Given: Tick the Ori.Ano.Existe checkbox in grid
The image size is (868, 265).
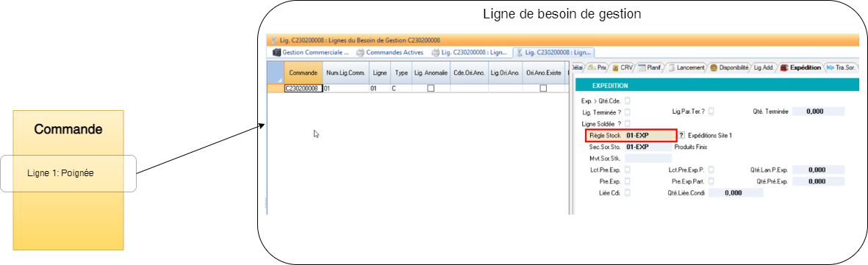Looking at the screenshot, I should tap(542, 88).
